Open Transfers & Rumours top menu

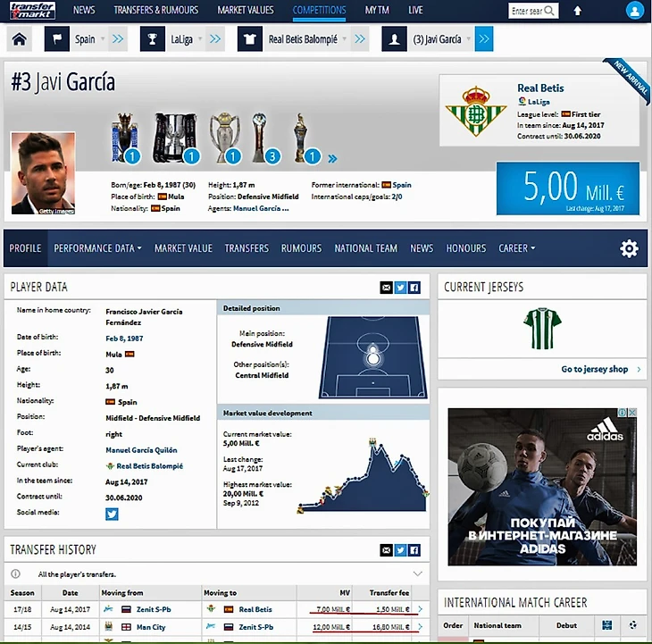(x=156, y=10)
